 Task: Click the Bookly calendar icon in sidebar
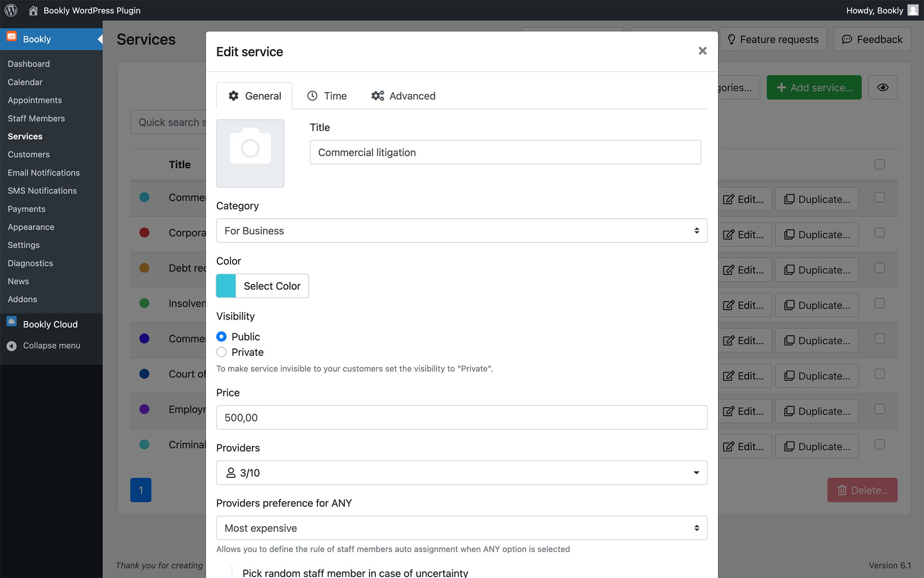tap(12, 37)
